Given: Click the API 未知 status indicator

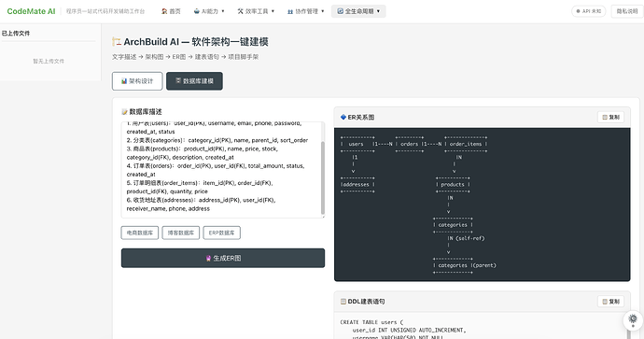Looking at the screenshot, I should click(589, 11).
